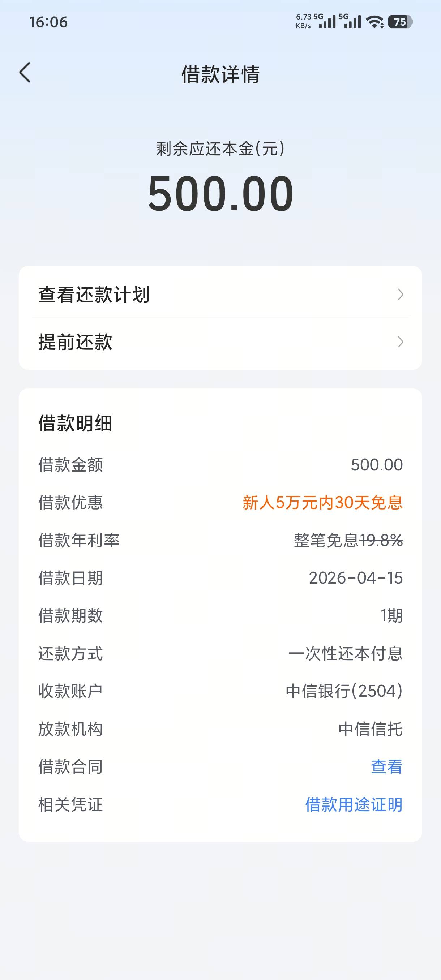This screenshot has width=441, height=980.
Task: Tap the network speed indicator
Action: pos(303,22)
